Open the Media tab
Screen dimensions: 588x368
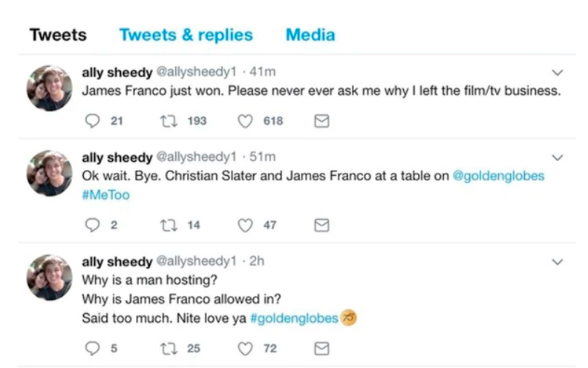click(x=310, y=35)
